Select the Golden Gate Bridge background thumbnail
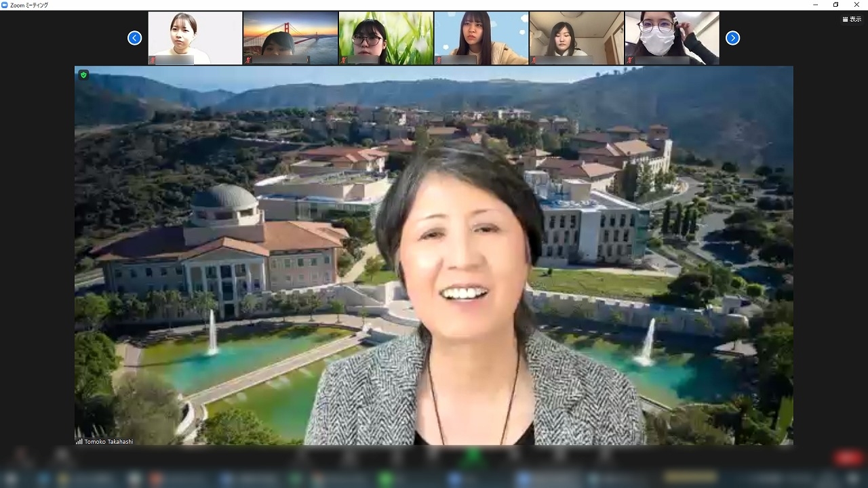Screen dimensions: 868x488 coord(290,38)
